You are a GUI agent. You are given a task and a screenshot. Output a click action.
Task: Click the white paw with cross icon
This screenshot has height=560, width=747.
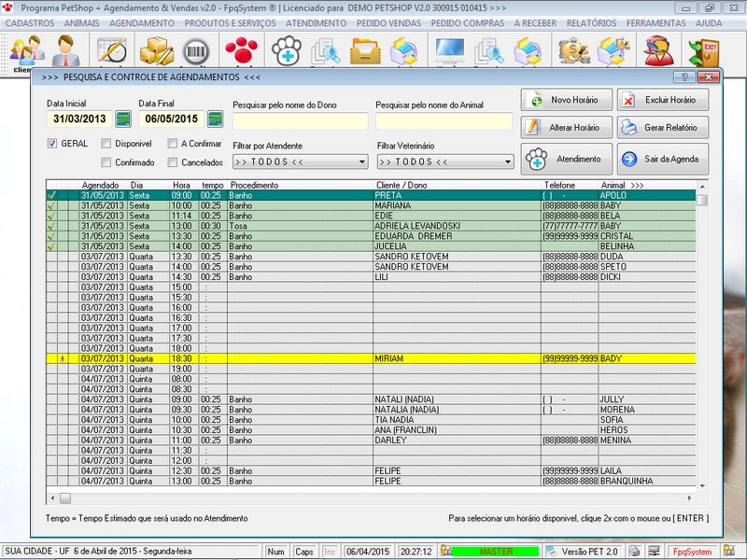coord(287,50)
